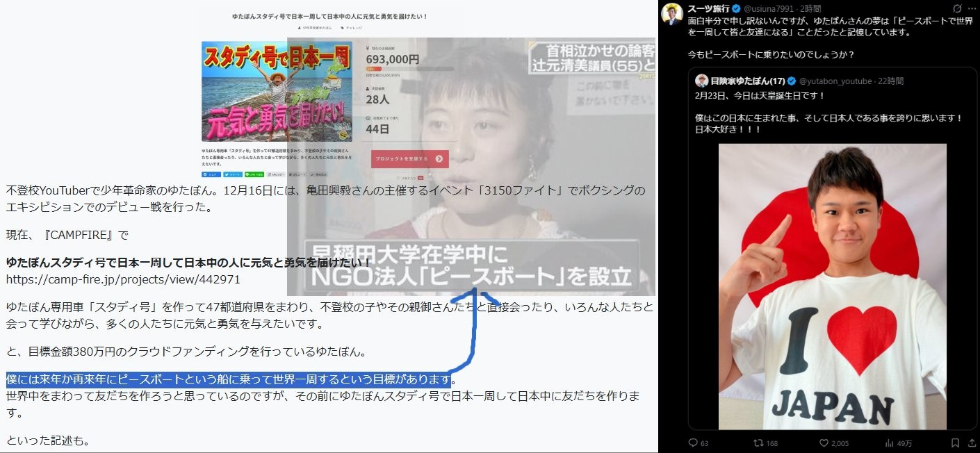Click the 44日 remaining days text
Viewport: 980px width, 453px height.
coord(377,129)
